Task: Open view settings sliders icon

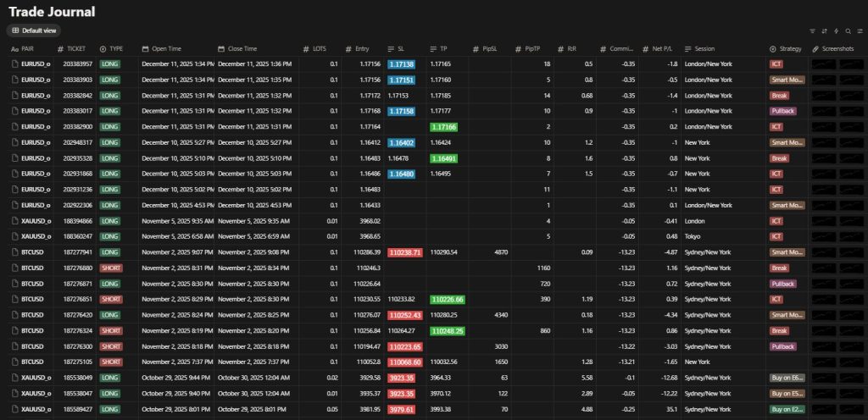Action: 860,30
